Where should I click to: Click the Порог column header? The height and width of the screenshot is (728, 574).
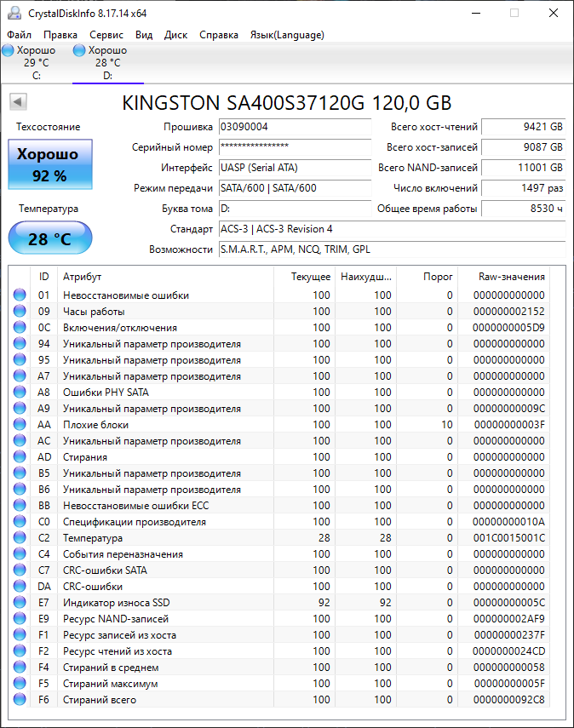pyautogui.click(x=427, y=277)
